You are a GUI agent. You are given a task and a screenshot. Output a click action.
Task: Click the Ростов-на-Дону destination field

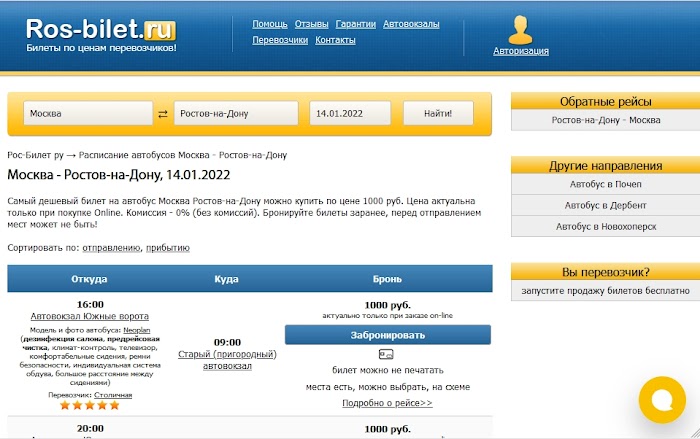236,113
